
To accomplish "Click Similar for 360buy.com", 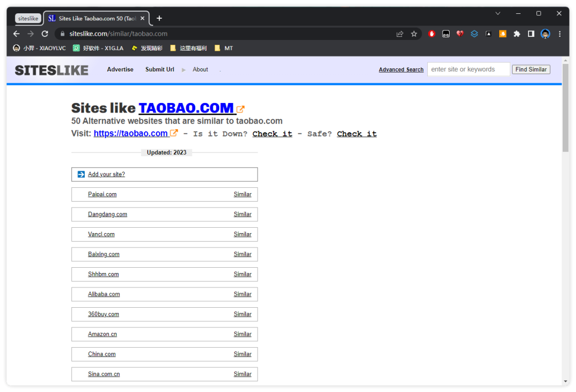I will pos(243,314).
